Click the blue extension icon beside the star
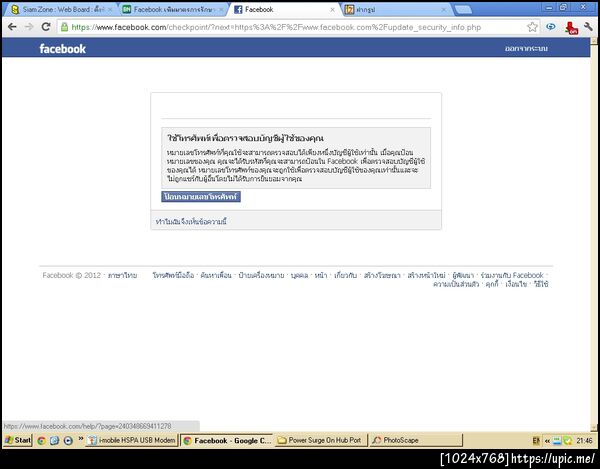Image resolution: width=600 pixels, height=469 pixels. click(x=551, y=27)
